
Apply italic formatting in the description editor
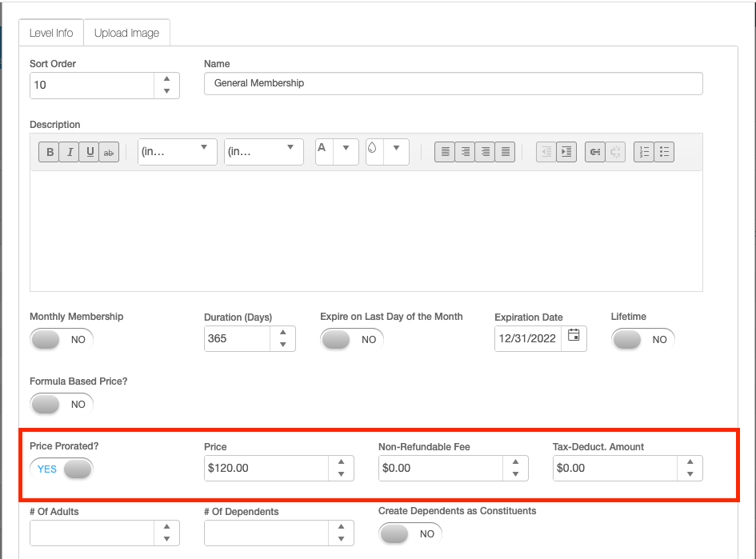point(70,152)
